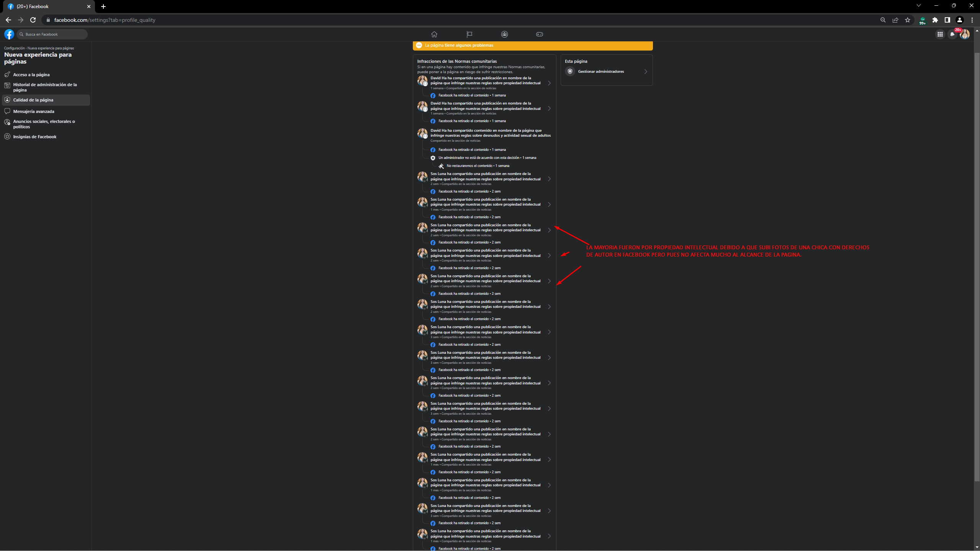The width and height of the screenshot is (980, 551).
Task: Open the Facebook Home feed icon
Action: pos(434,34)
